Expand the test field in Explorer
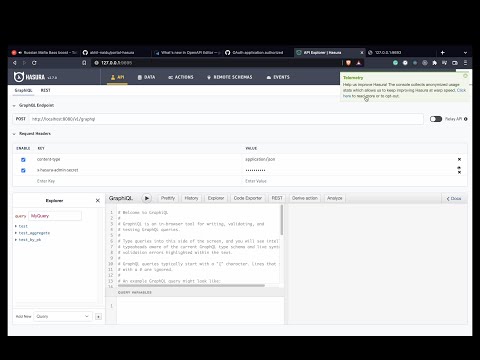480x360 pixels. pos(21,226)
